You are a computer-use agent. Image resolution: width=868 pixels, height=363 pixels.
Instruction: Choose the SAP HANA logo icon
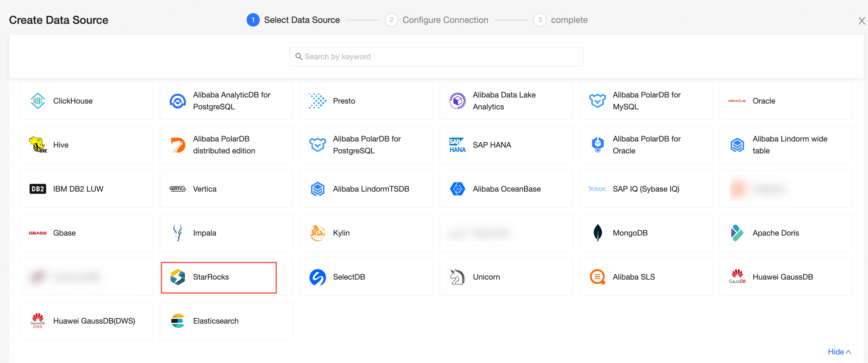457,145
